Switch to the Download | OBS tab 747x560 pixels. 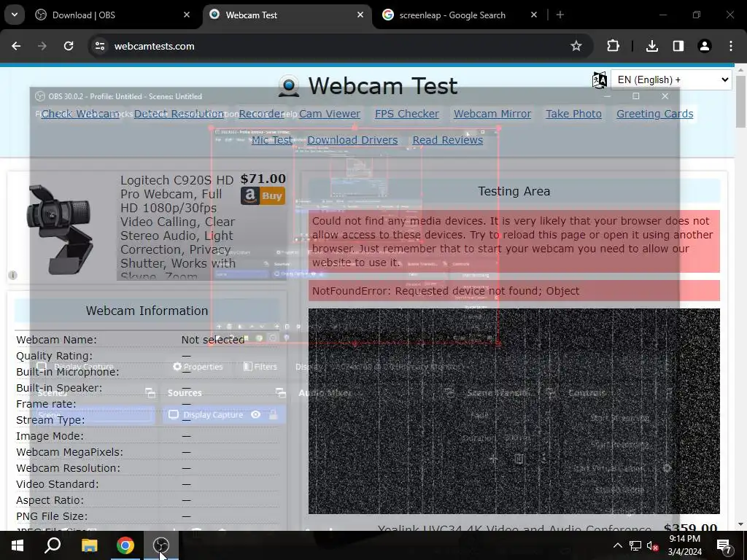(113, 15)
